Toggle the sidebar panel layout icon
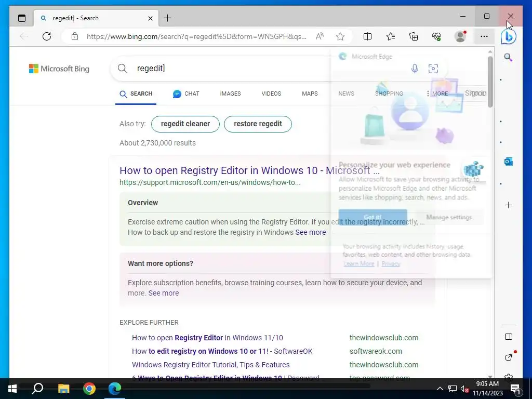This screenshot has width=532, height=399. coord(508,337)
